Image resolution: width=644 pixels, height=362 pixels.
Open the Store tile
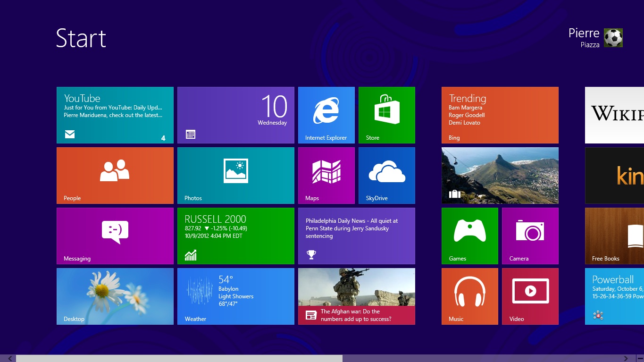tap(387, 115)
